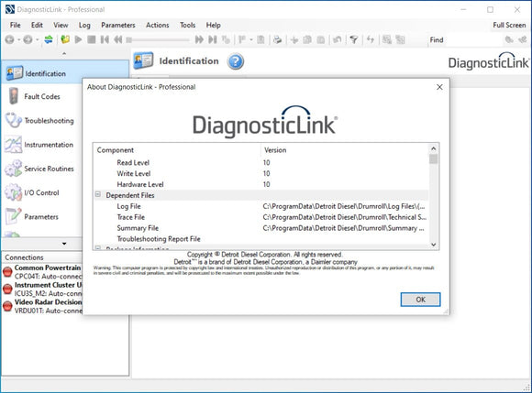
Task: Jump to log start with skip-back button
Action: 105,39
